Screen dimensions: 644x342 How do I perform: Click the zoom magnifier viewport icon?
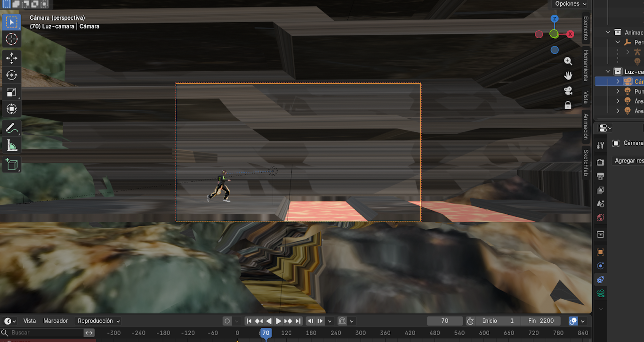point(568,61)
